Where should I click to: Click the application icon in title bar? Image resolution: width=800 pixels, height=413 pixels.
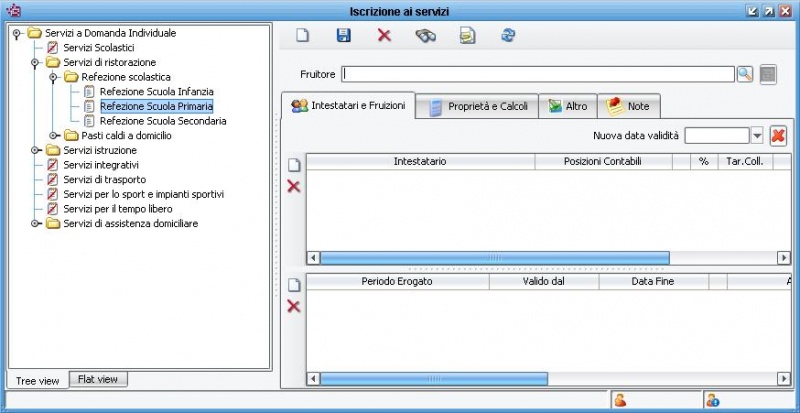tap(14, 10)
